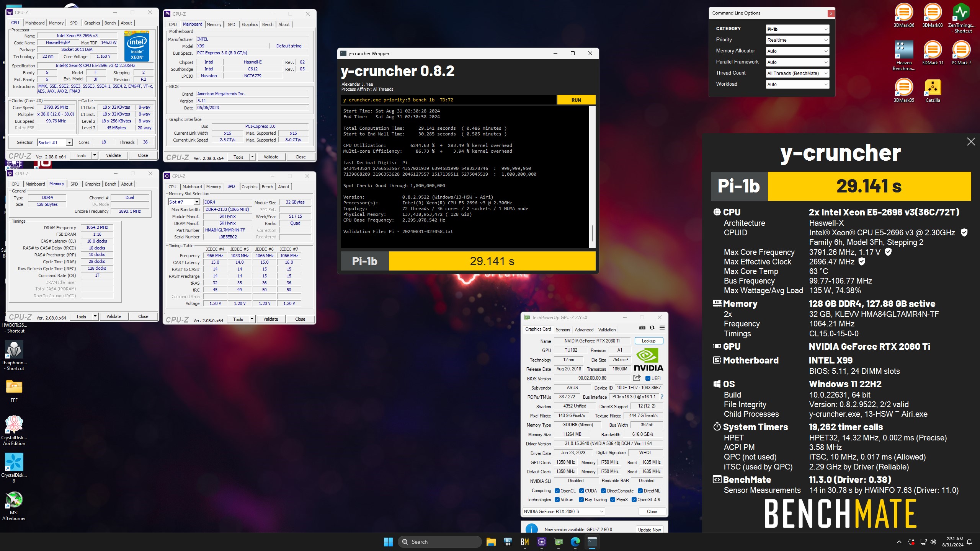Open the Priority dropdown set to Realtime
The width and height of the screenshot is (980, 551).
[797, 40]
